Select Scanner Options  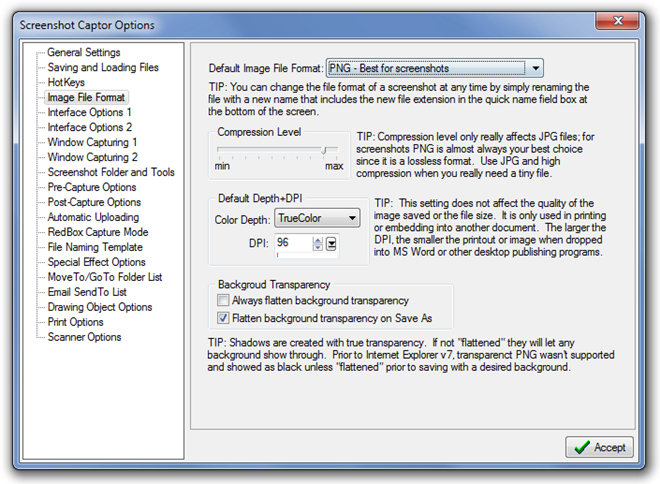coord(84,337)
